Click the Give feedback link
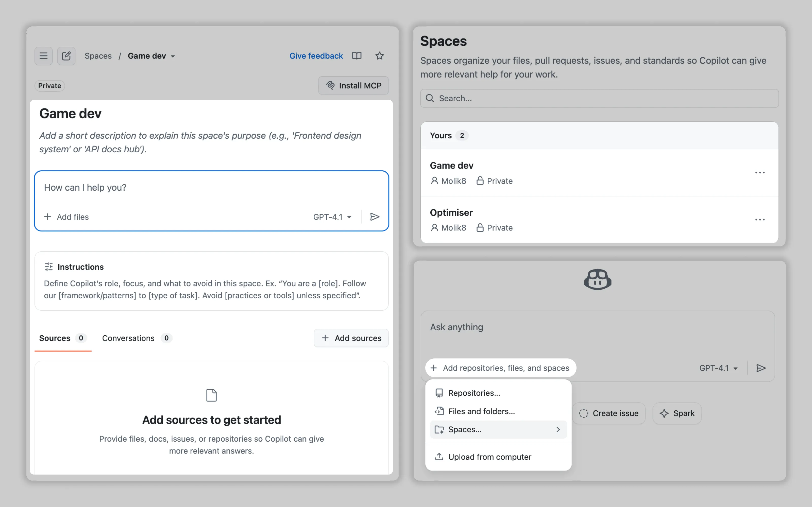The image size is (812, 507). (316, 56)
